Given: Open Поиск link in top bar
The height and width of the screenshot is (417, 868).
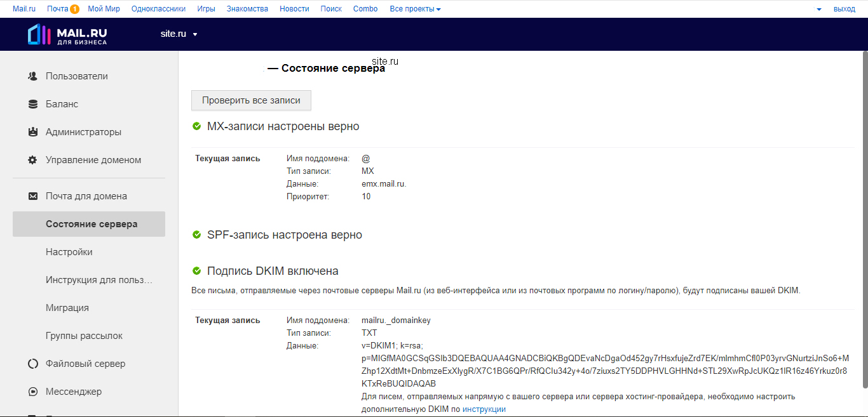Looking at the screenshot, I should pos(331,9).
